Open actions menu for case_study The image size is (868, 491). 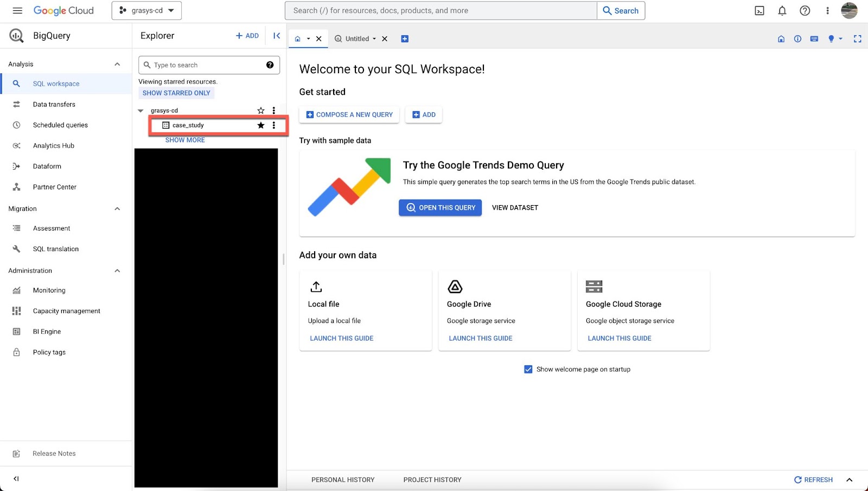coord(274,125)
